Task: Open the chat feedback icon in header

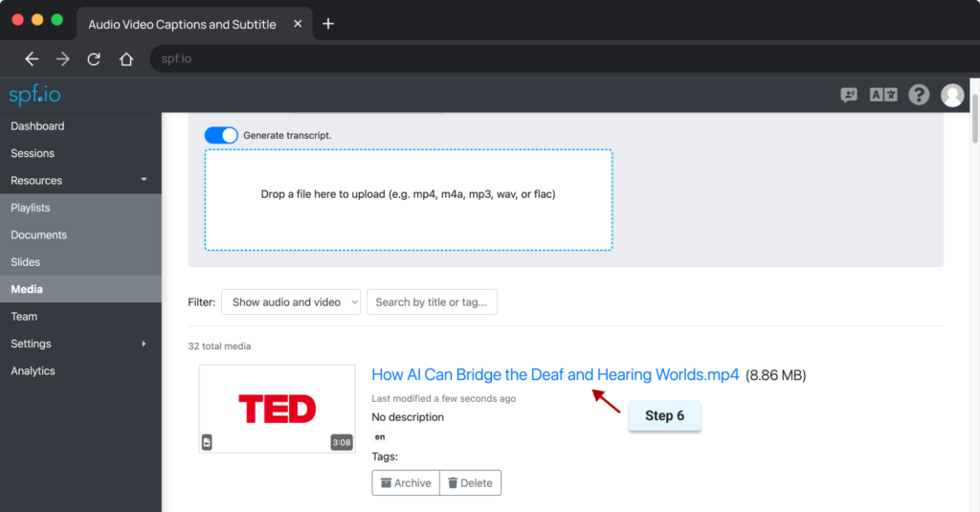Action: pyautogui.click(x=849, y=95)
